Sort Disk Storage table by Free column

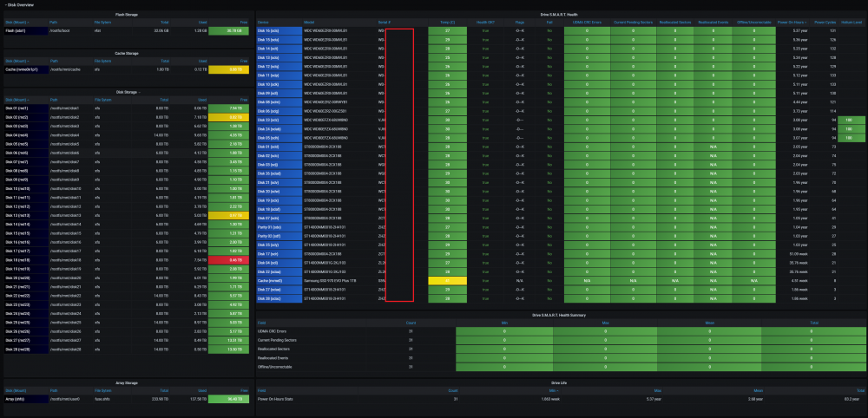(x=245, y=100)
